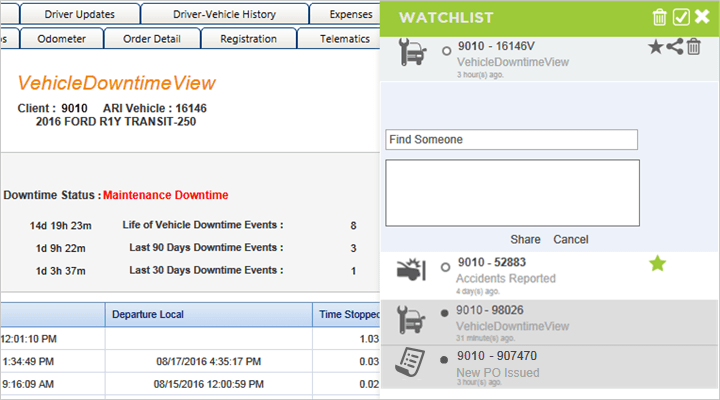The width and height of the screenshot is (720, 400).
Task: Select the 12:01:10 PM table cell
Action: tap(53, 339)
